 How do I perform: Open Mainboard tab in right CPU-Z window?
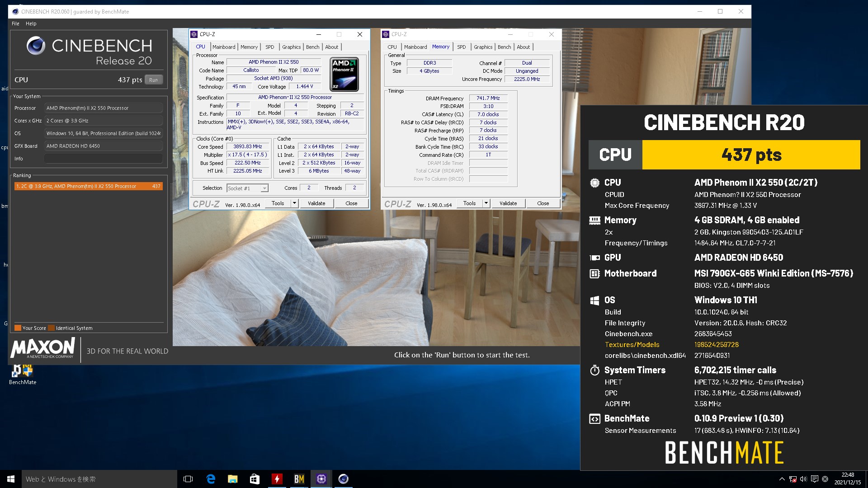[x=415, y=47]
